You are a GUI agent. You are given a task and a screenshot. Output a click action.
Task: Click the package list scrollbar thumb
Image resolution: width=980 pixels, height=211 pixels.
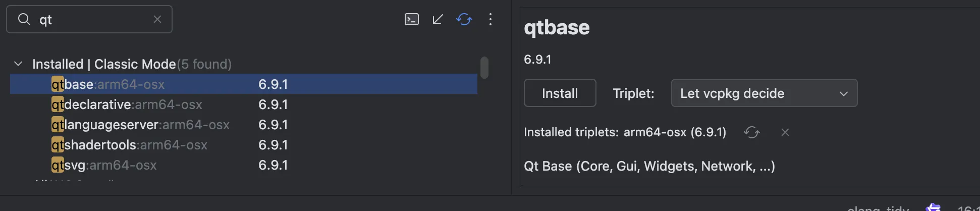[484, 68]
